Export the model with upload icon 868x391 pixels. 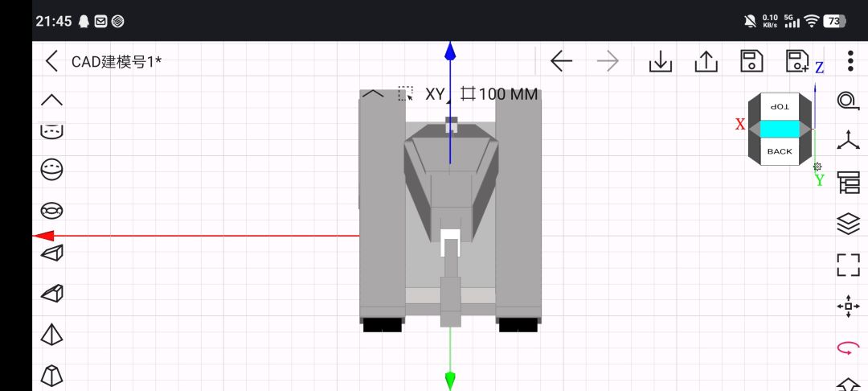coord(706,61)
